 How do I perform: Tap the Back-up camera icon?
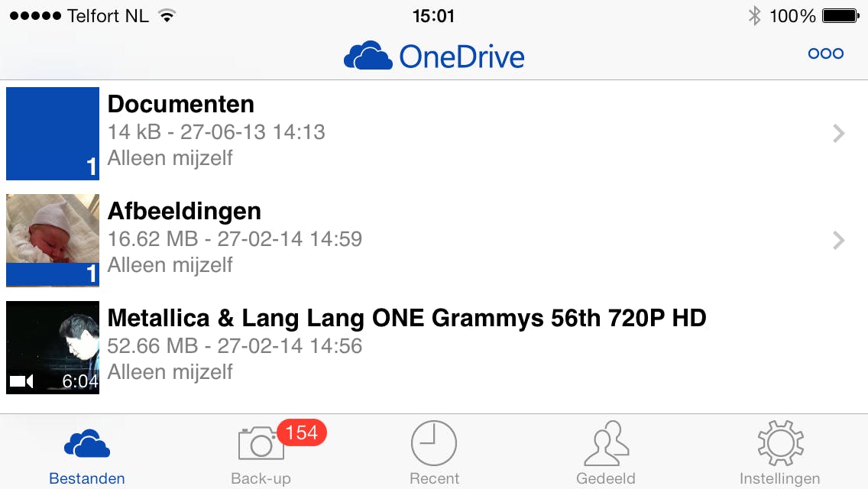click(x=261, y=443)
